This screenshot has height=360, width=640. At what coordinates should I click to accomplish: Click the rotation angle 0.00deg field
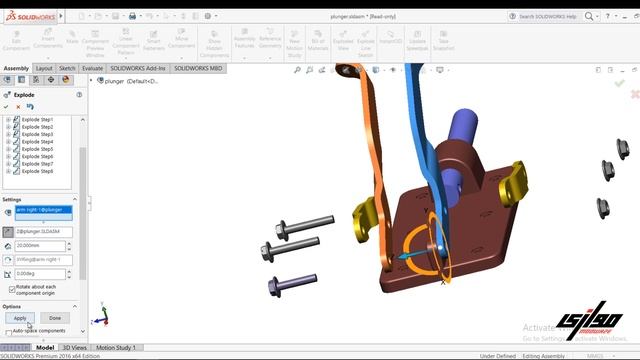[x=40, y=274]
